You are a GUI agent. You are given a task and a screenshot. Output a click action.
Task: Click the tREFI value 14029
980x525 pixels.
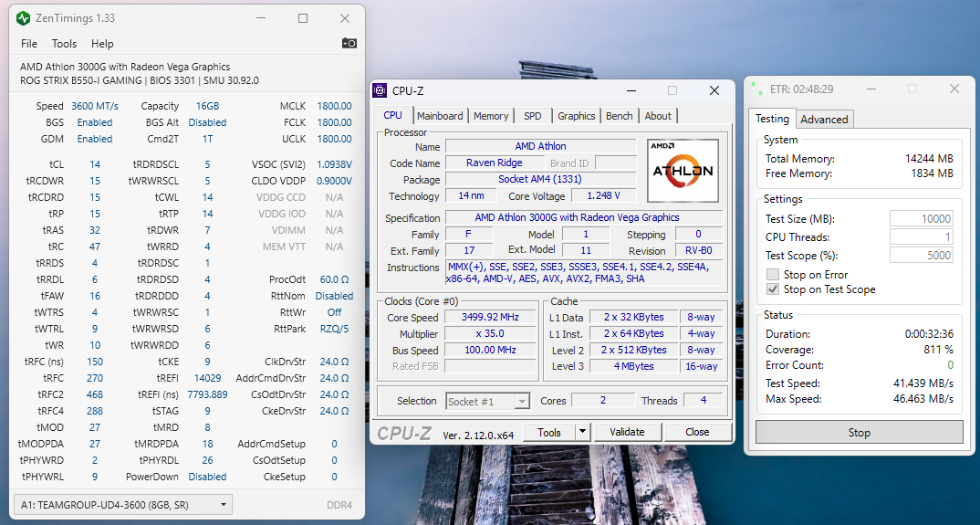tap(207, 378)
